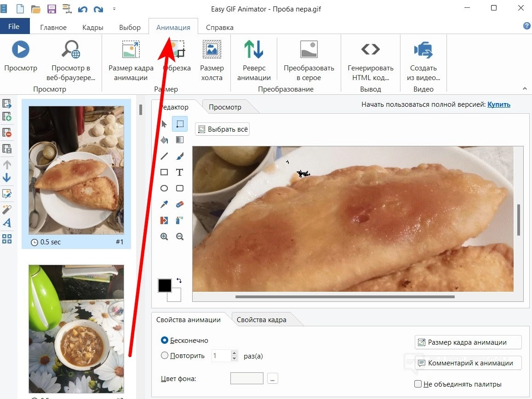Undo the last action
This screenshot has width=532, height=399.
(x=82, y=9)
